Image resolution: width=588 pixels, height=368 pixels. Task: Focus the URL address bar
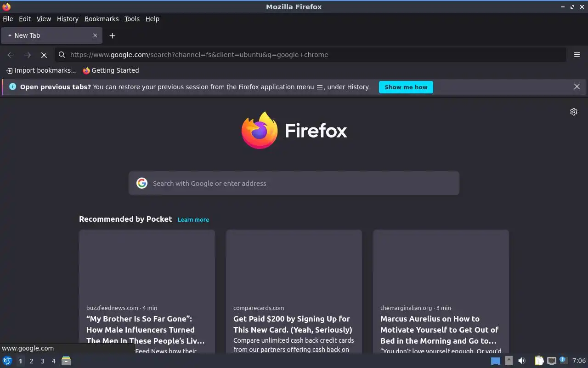click(x=311, y=55)
